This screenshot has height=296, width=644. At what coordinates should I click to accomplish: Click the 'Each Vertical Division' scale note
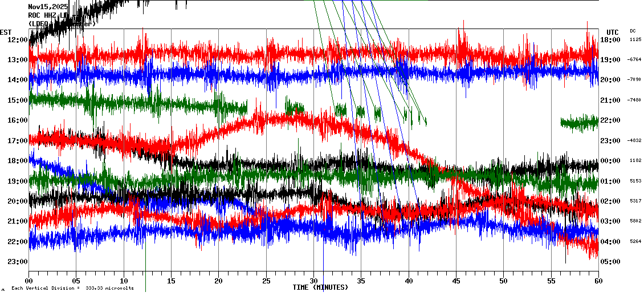coord(72,289)
